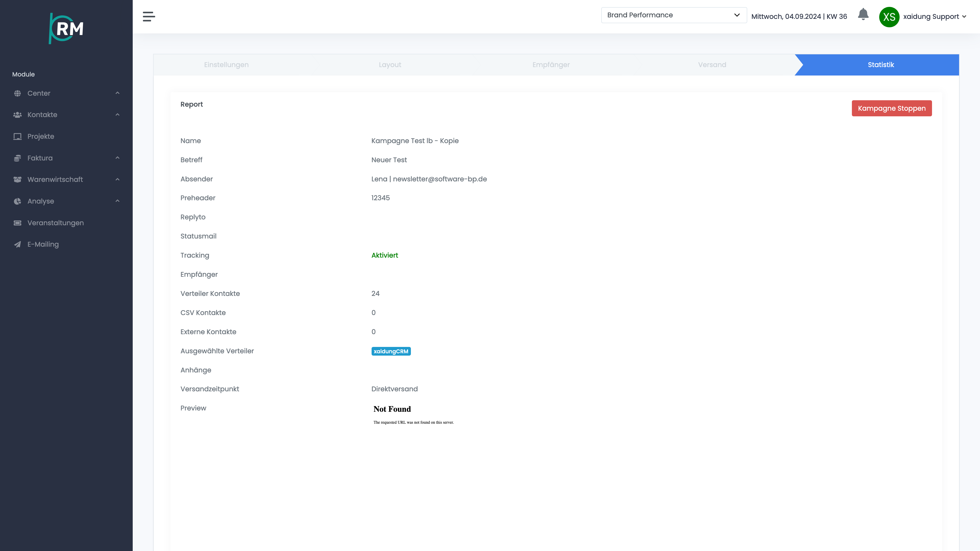
Task: Click the Kontakte menu label
Action: pyautogui.click(x=42, y=115)
